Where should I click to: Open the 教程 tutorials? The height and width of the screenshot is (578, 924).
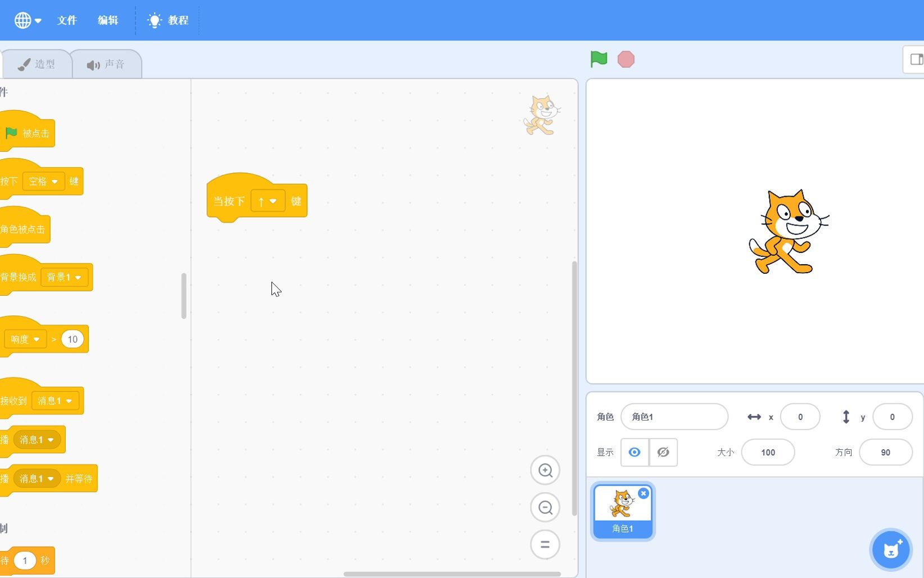[168, 20]
